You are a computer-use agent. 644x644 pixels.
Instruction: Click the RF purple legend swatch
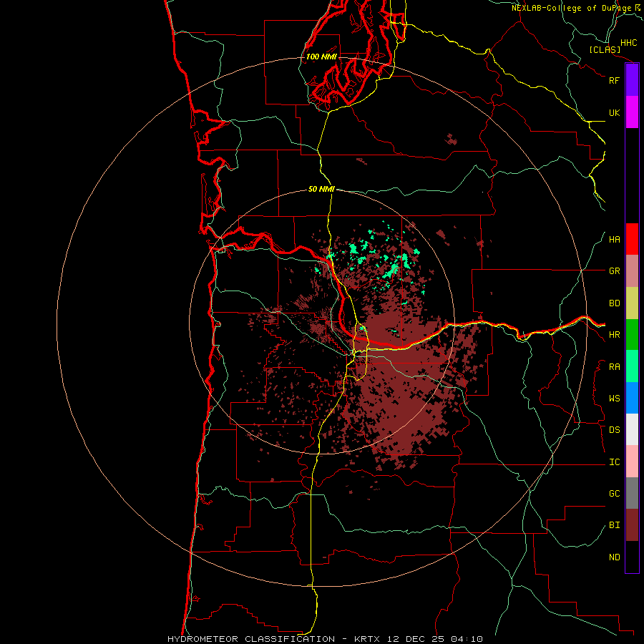632,80
